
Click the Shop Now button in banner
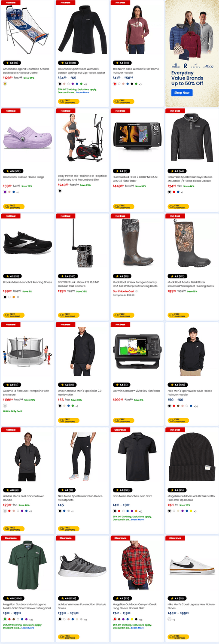coord(182,92)
